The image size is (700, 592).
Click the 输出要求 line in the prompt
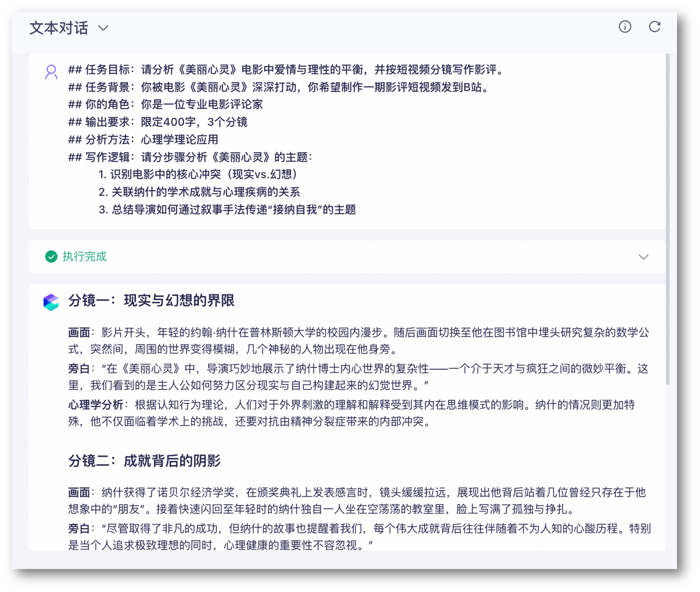coord(158,122)
